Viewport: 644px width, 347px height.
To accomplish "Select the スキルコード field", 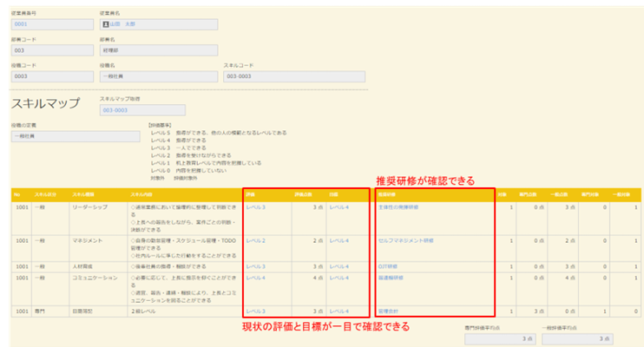I will [x=294, y=76].
